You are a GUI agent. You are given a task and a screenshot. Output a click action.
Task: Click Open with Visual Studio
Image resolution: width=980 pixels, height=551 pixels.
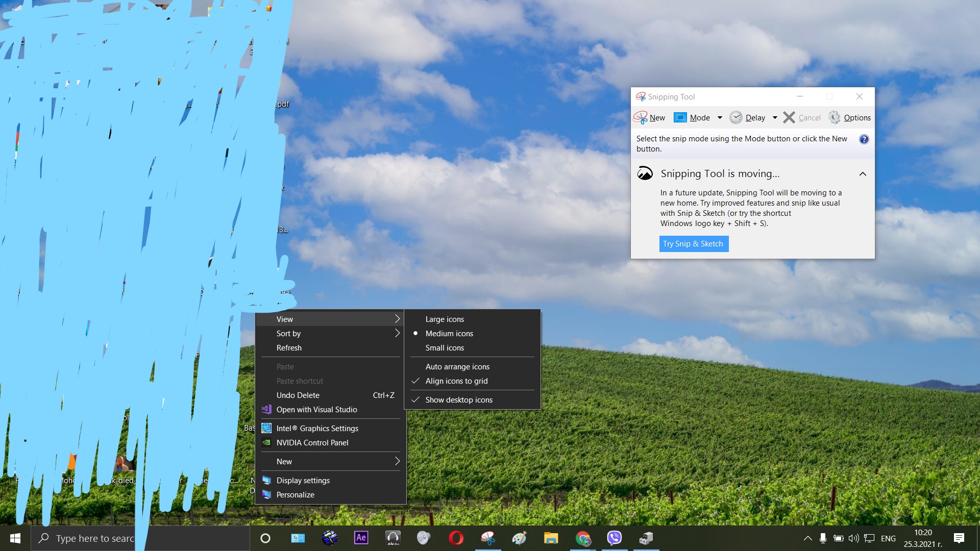pos(316,409)
